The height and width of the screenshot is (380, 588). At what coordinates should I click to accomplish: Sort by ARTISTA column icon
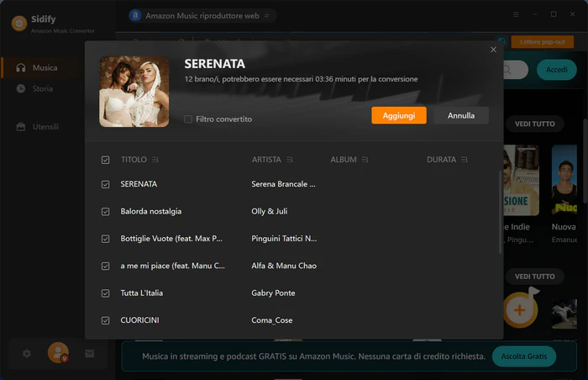point(290,160)
